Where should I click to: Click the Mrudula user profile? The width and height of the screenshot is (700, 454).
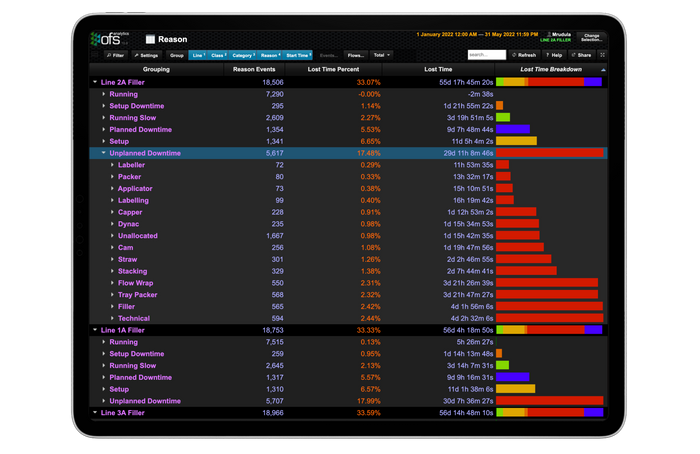(x=558, y=34)
